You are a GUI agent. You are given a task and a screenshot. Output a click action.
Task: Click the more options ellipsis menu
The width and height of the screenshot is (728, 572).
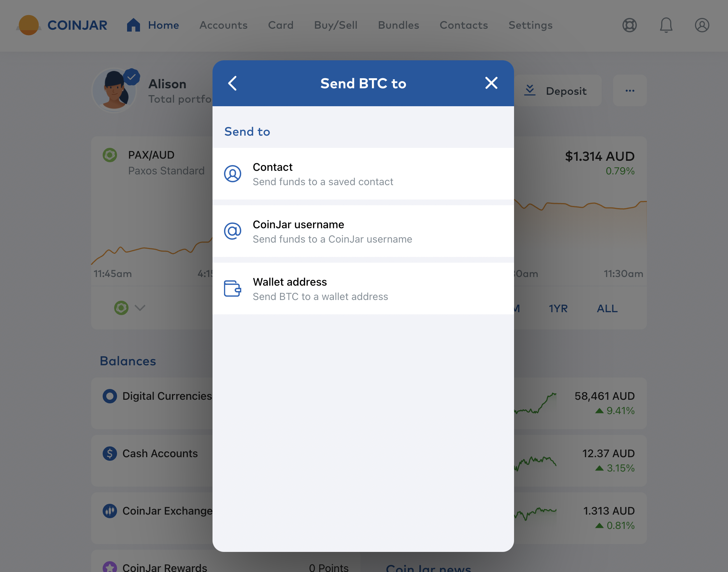(630, 90)
